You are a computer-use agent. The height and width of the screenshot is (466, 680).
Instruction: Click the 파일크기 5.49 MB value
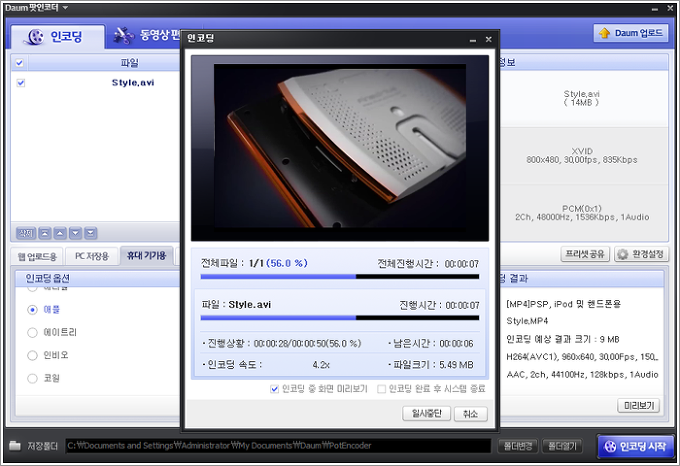pos(456,365)
